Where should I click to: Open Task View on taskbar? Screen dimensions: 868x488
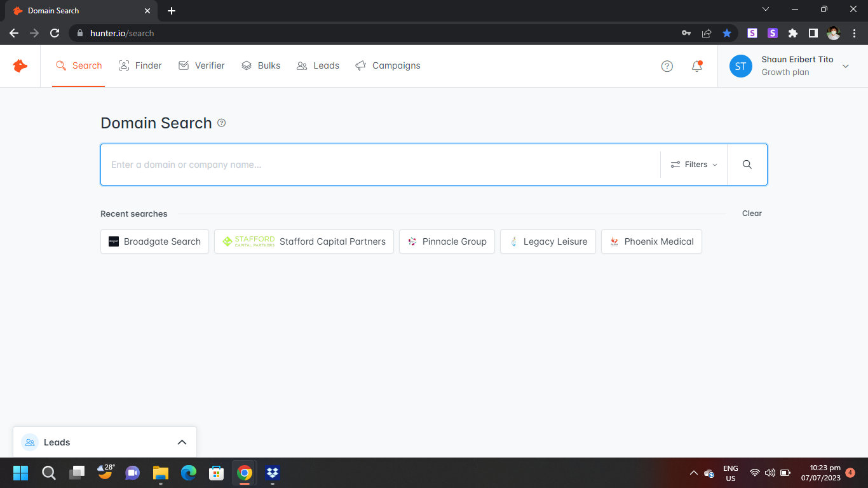[x=77, y=473]
